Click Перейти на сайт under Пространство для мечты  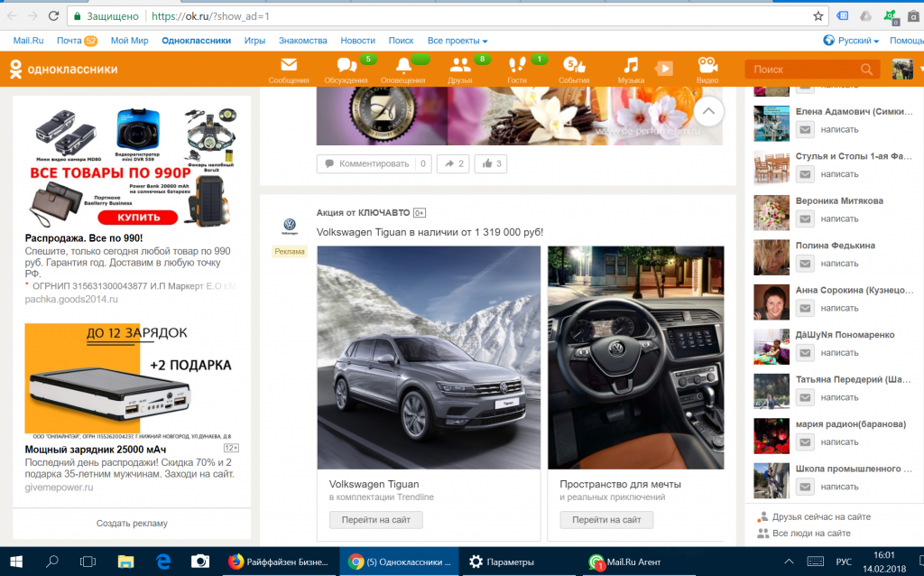click(x=606, y=520)
